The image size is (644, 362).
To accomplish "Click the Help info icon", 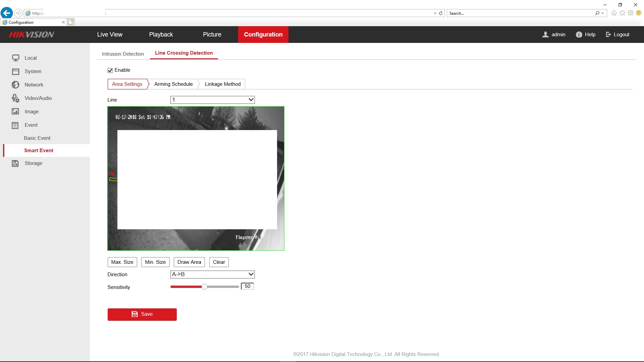I will point(579,35).
